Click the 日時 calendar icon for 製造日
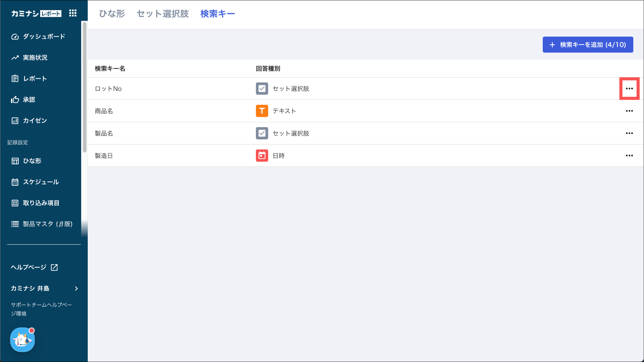 click(x=262, y=156)
